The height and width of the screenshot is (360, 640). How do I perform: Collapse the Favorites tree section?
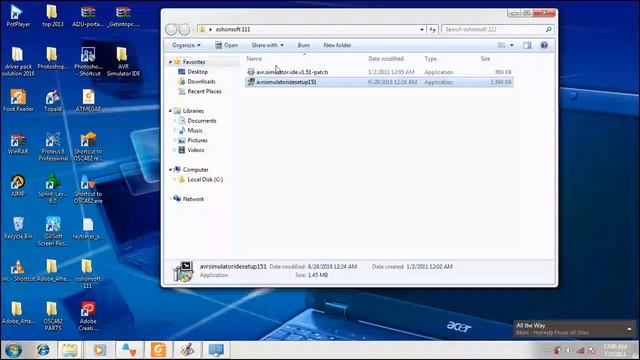[x=171, y=62]
